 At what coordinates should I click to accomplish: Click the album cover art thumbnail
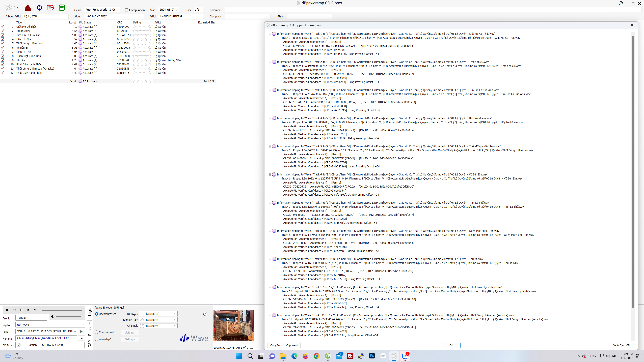coord(233,325)
